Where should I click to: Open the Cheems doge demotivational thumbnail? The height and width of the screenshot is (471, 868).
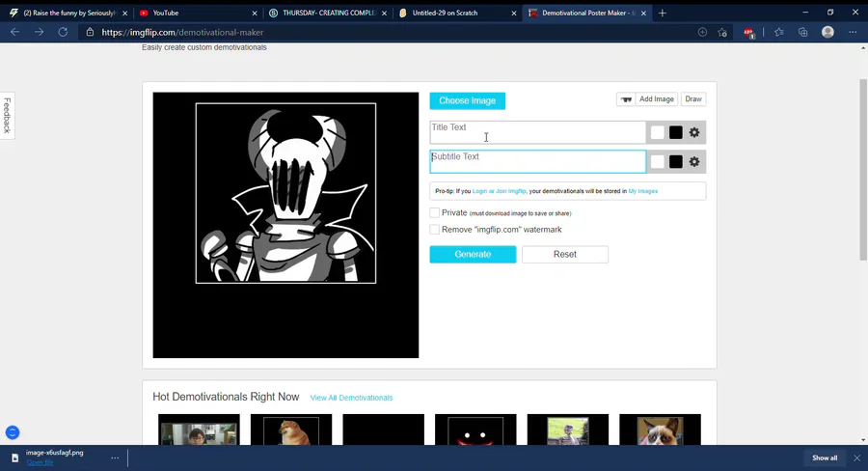click(x=291, y=429)
